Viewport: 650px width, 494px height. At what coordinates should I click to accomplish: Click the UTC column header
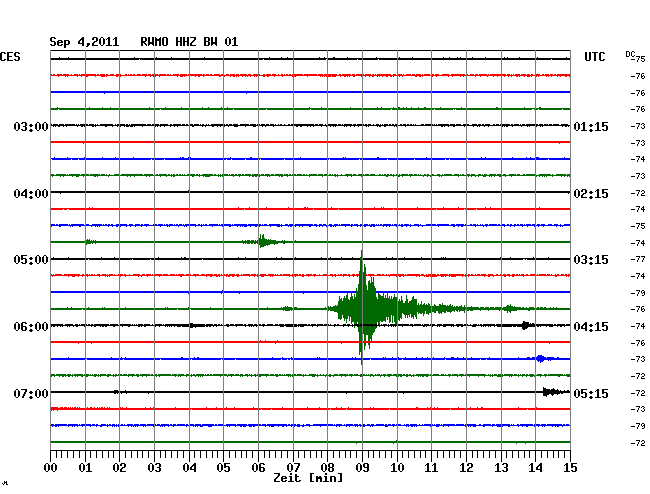pos(594,57)
